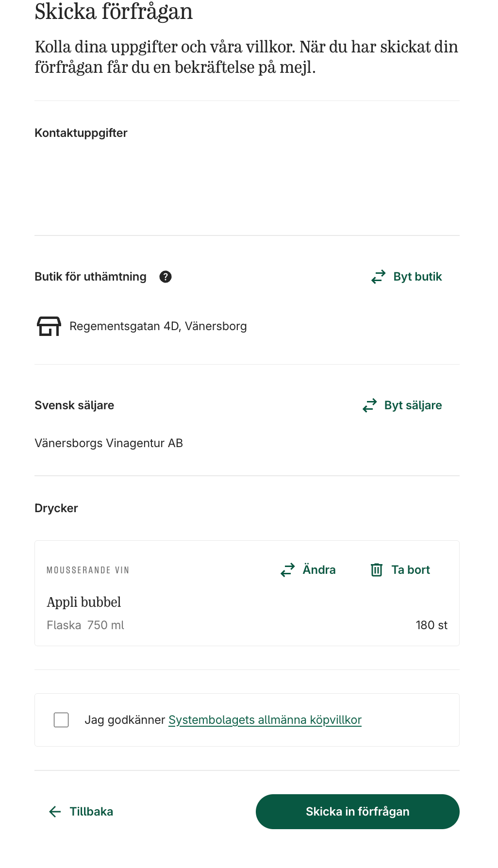Click the swap arrows icon beside Ändra
The width and height of the screenshot is (498, 868).
(288, 570)
